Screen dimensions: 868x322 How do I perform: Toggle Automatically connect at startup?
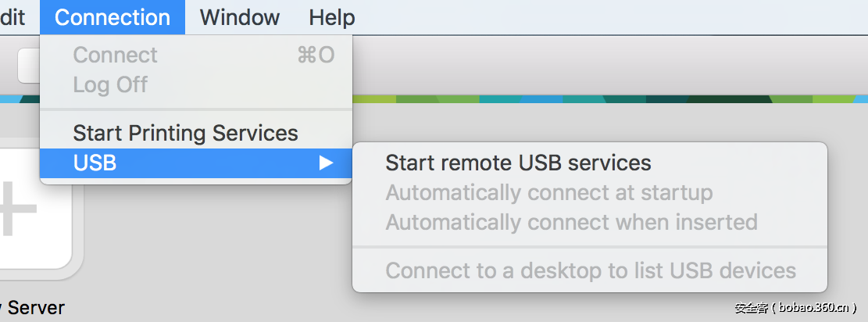(548, 192)
